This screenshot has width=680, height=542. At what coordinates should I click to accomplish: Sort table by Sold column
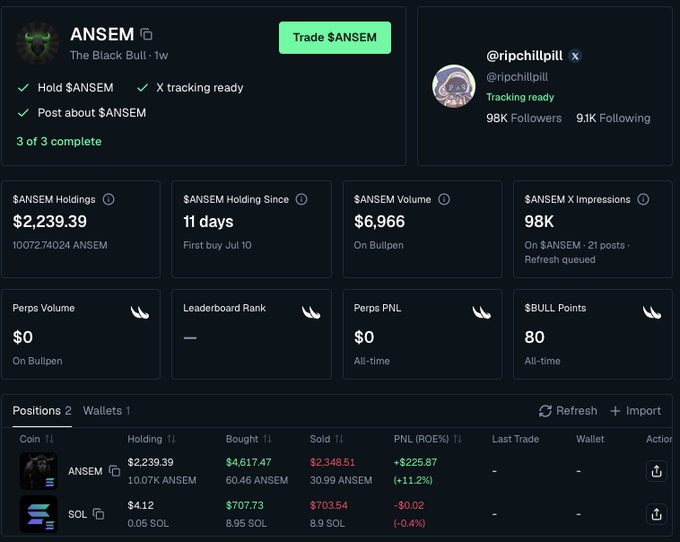327,439
